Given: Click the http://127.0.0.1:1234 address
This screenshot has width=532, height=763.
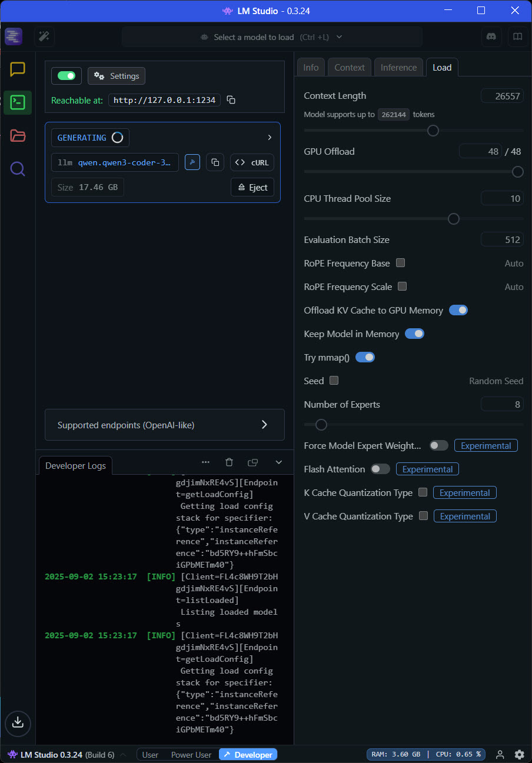Looking at the screenshot, I should [x=164, y=100].
